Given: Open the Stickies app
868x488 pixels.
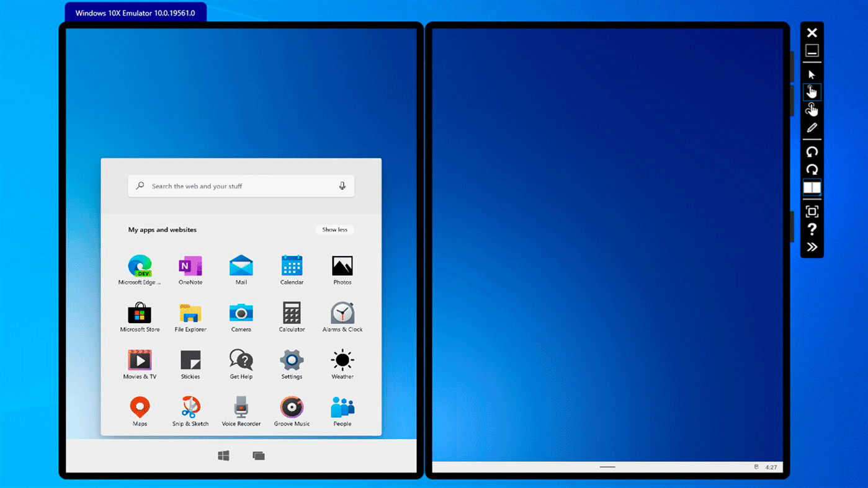Looking at the screenshot, I should click(190, 364).
